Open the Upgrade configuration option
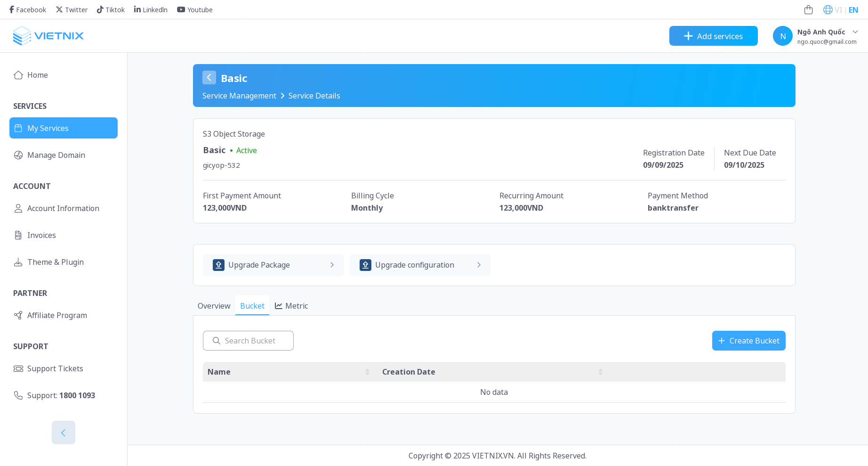 click(x=420, y=265)
